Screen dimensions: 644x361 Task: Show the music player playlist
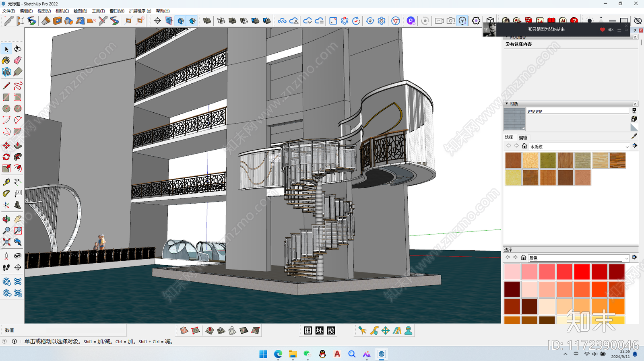pos(619,29)
